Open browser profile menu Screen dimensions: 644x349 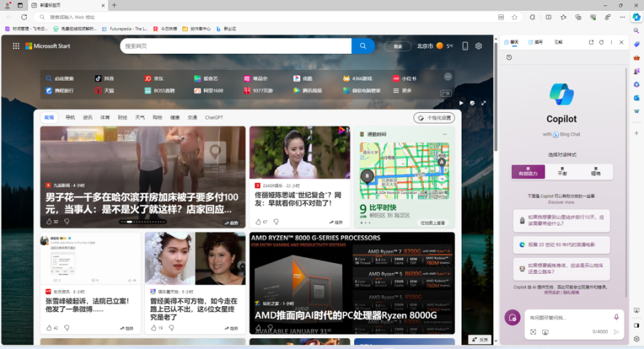click(7, 5)
